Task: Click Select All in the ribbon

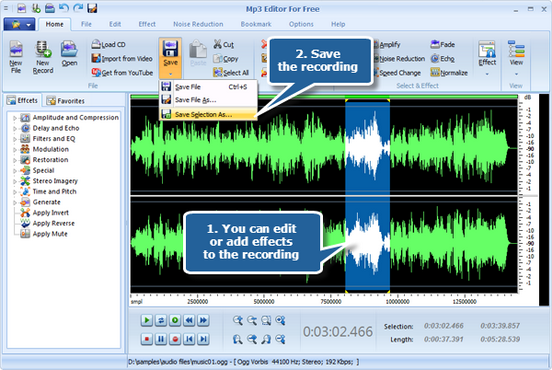Action: coord(231,73)
